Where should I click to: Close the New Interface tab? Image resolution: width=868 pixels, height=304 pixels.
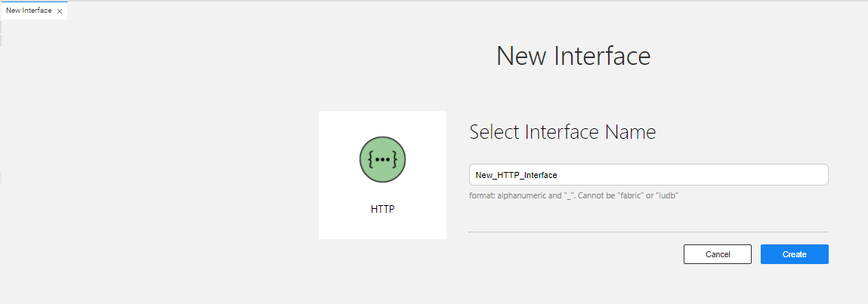point(60,11)
